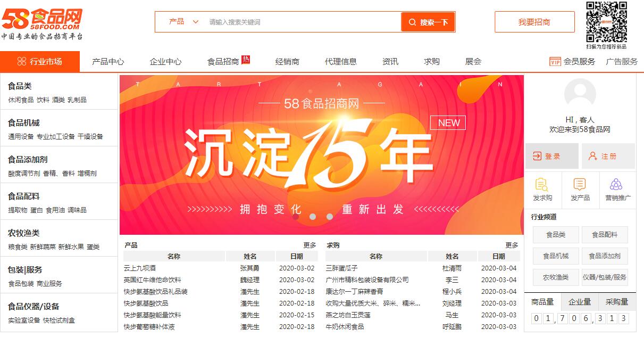Viewport: 644px width, 337px height.
Task: Select the third carousel dot indicator
Action: tap(330, 217)
